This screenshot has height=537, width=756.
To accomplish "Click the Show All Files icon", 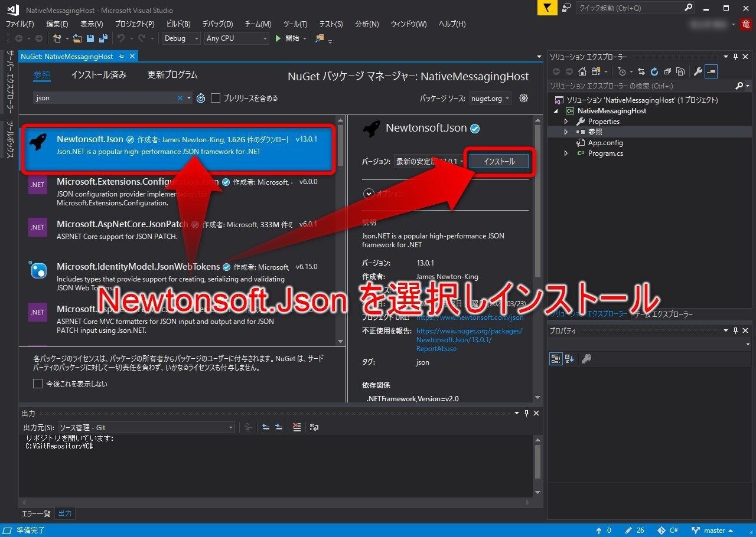I will tap(680, 71).
